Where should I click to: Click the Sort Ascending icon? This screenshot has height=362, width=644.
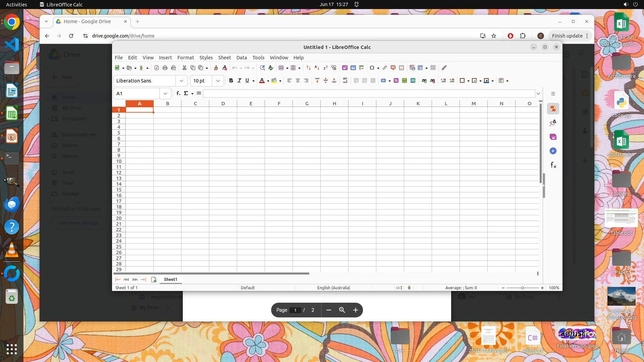317,68
